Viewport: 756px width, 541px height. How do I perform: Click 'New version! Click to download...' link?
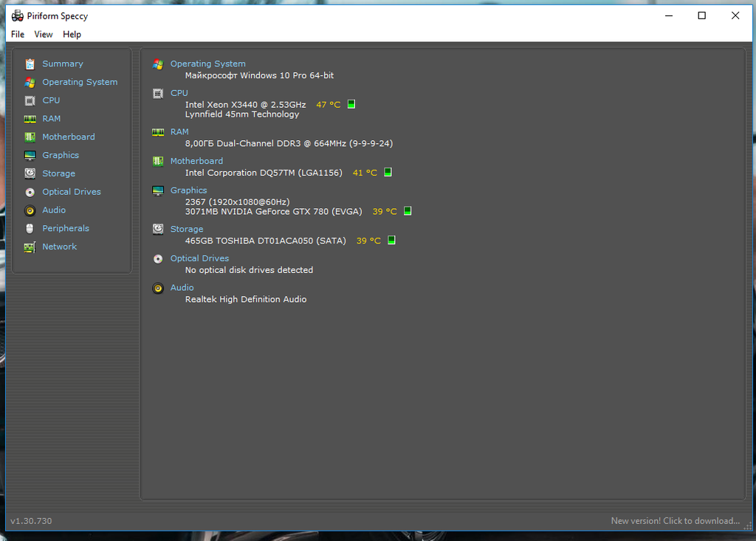(676, 521)
